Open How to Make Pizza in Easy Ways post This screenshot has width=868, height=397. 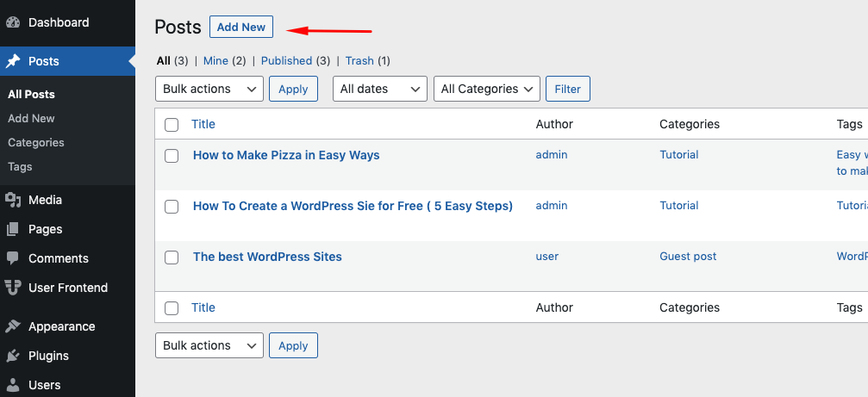(286, 155)
